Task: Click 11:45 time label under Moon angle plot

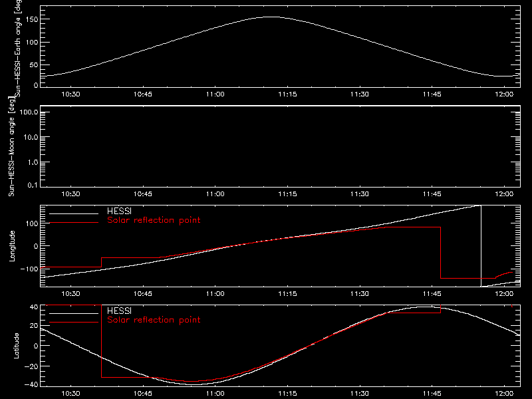Action: pos(432,194)
